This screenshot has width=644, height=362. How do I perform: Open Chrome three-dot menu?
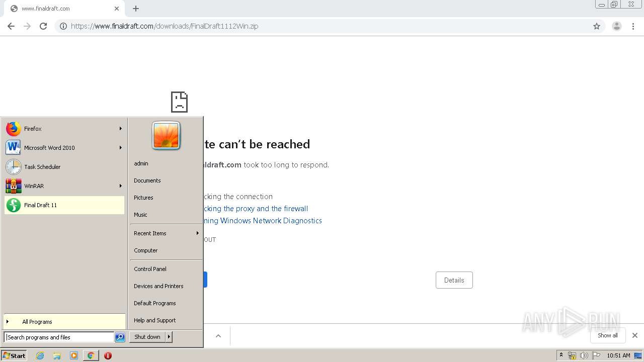pyautogui.click(x=633, y=26)
